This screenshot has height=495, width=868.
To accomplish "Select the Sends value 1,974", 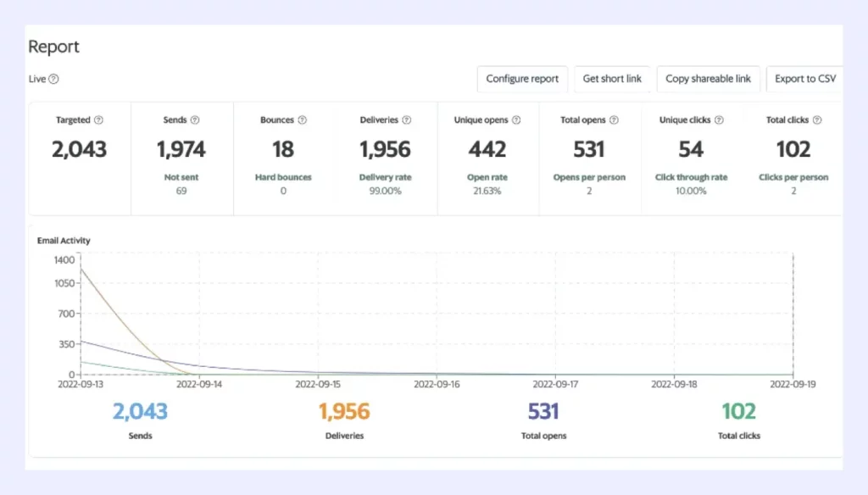I will pos(181,149).
